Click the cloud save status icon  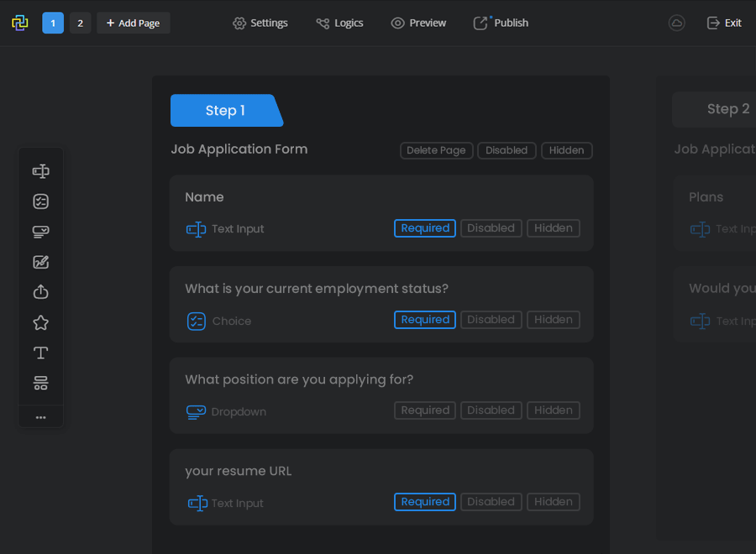tap(676, 24)
